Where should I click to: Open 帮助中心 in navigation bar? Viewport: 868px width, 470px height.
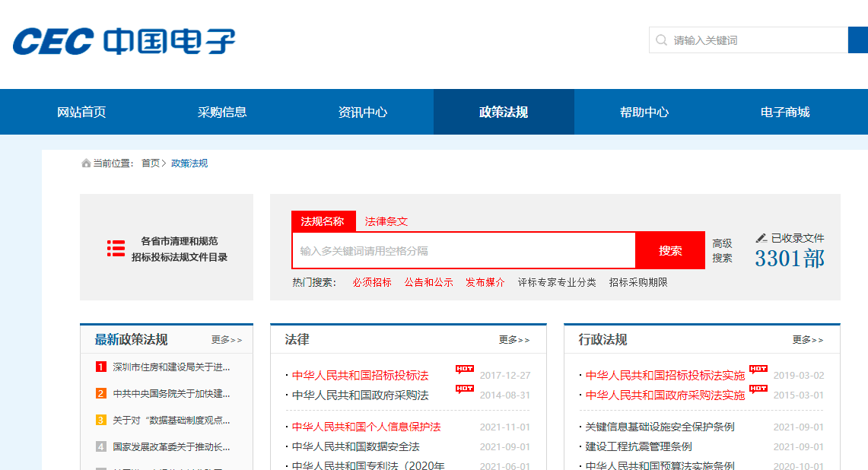644,113
